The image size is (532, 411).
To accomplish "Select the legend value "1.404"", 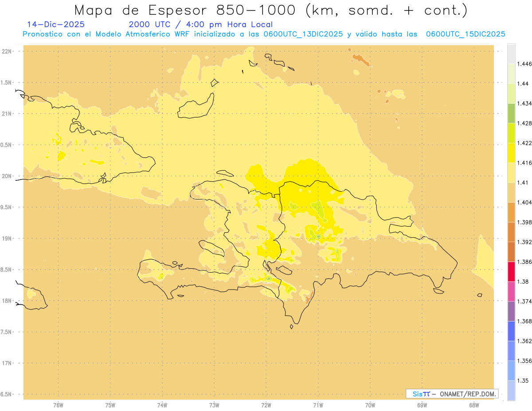I will point(525,202).
